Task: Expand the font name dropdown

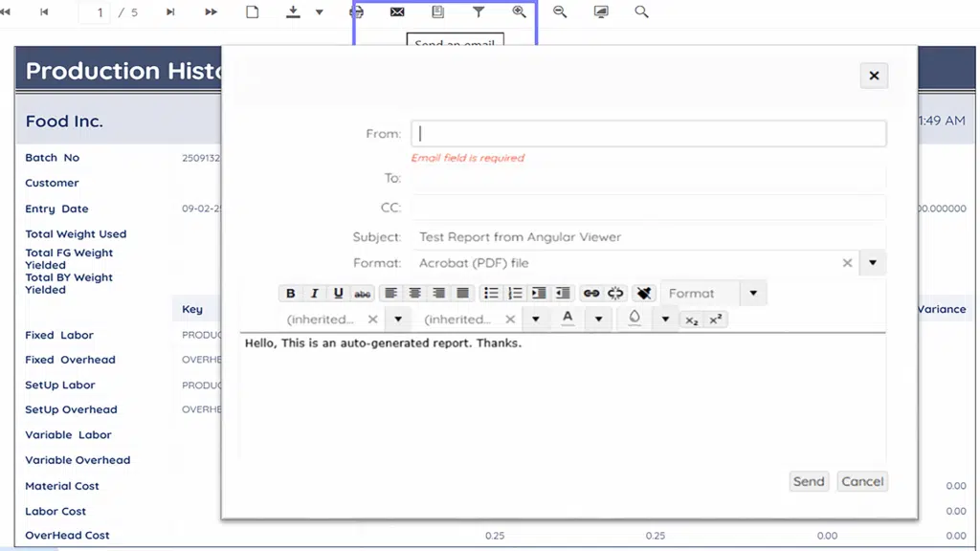Action: pos(398,320)
